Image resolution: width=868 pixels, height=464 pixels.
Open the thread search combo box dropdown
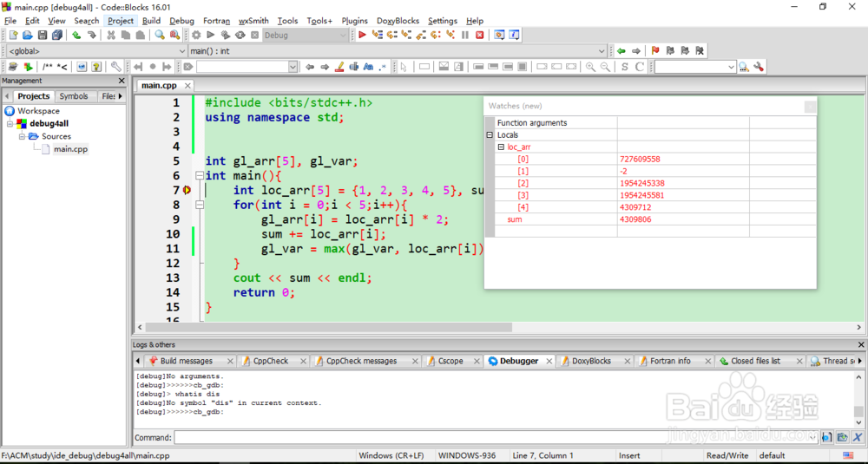tap(731, 67)
